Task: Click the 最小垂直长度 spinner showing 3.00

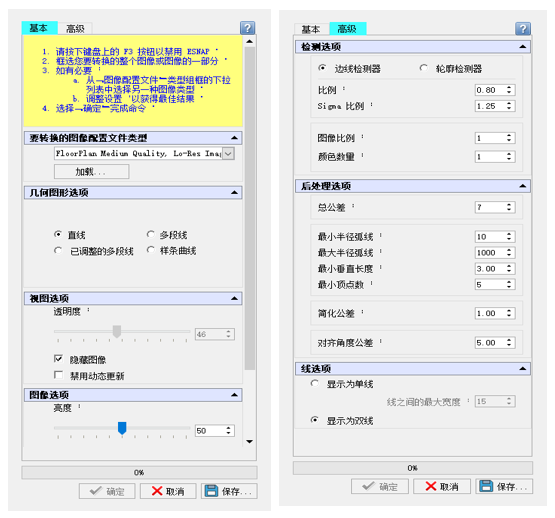Action: point(495,269)
